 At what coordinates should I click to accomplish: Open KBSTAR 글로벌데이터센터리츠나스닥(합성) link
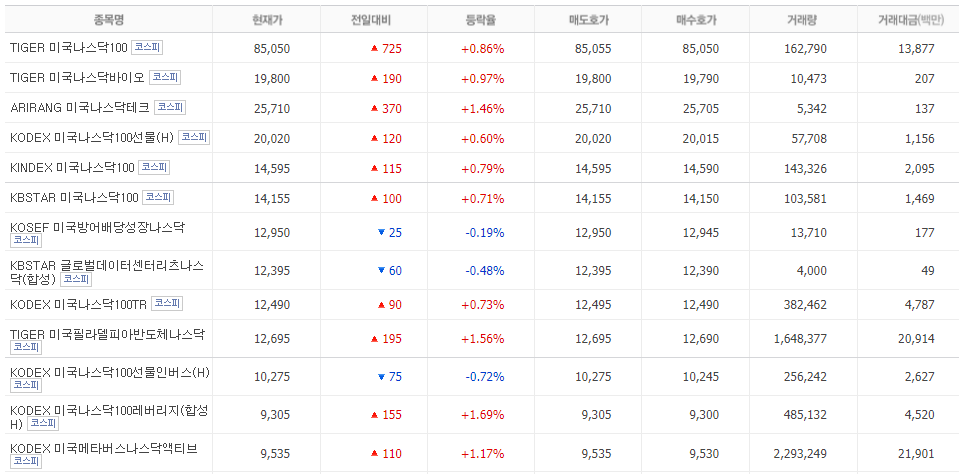coord(107,272)
